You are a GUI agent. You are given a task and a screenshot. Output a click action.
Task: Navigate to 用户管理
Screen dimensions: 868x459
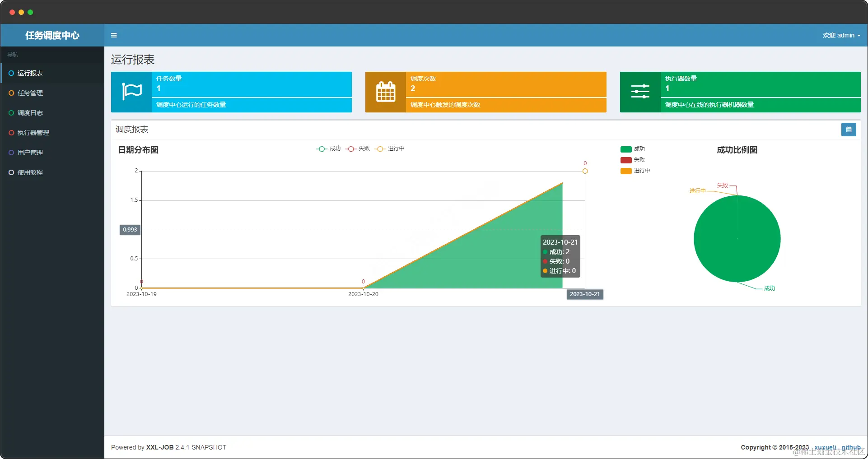coord(52,153)
